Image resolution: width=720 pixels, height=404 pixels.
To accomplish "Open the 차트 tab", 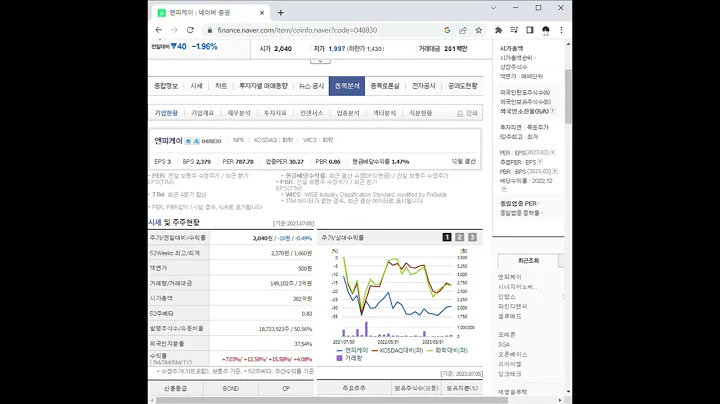I will tap(221, 86).
